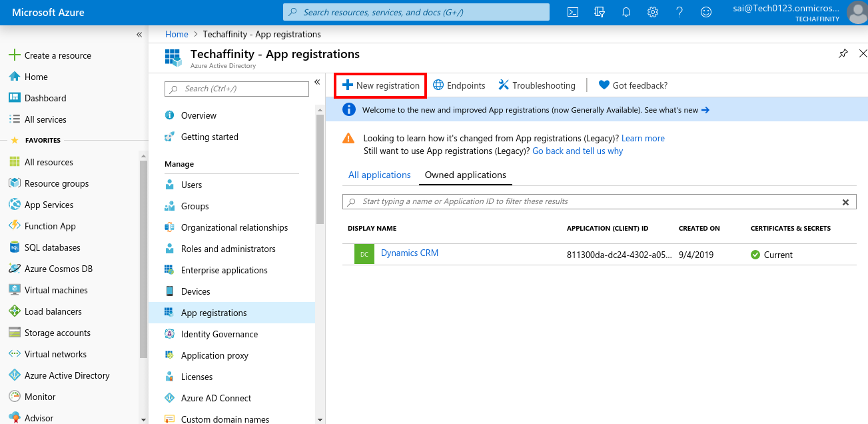The width and height of the screenshot is (868, 424).
Task: Switch to the All applications tab
Action: 378,175
